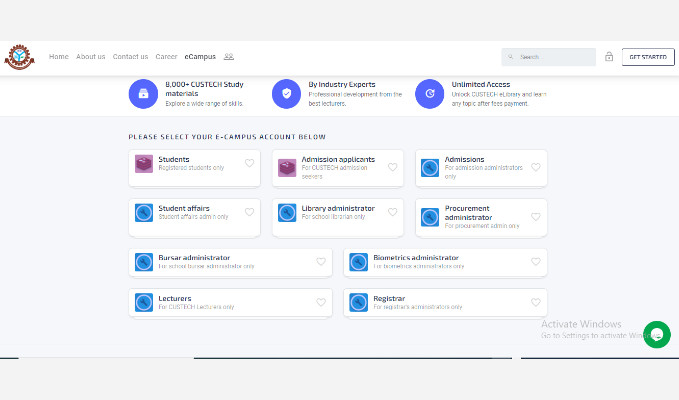679x400 pixels.
Task: Click the Students account icon
Action: 144,164
